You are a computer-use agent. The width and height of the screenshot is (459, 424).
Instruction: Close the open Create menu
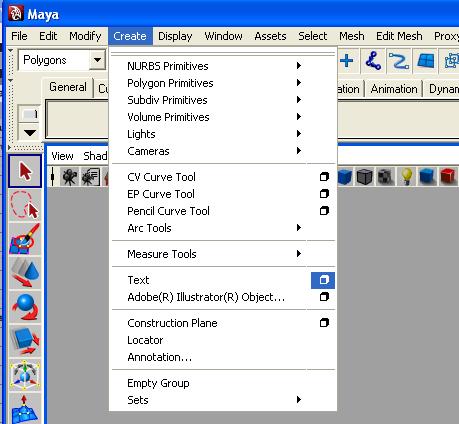130,36
